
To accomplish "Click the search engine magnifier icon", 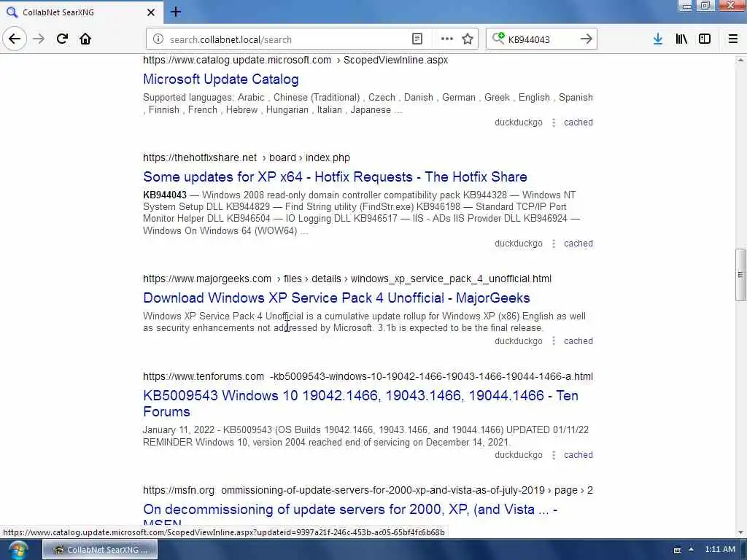I will [498, 39].
